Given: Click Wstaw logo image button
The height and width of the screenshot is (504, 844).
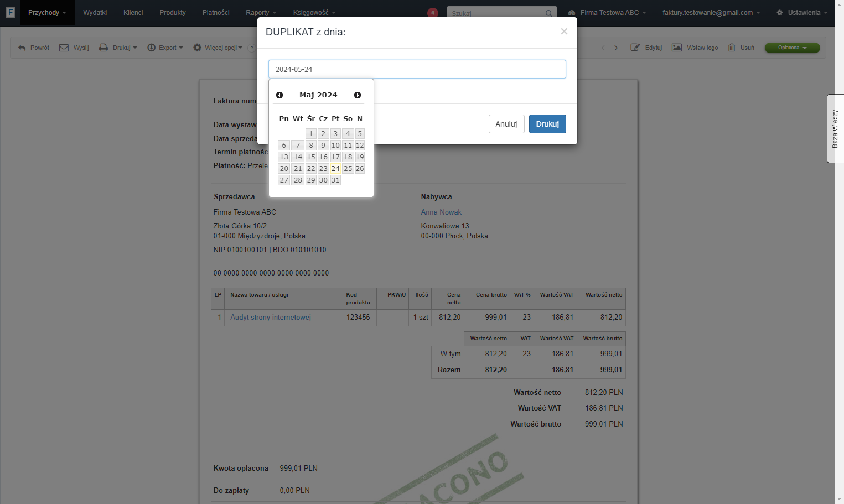Looking at the screenshot, I should click(695, 48).
